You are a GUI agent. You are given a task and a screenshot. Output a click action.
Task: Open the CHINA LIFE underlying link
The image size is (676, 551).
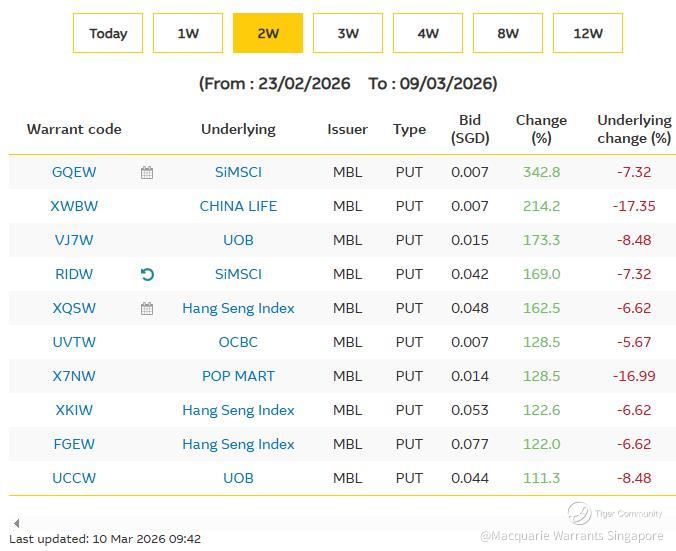coord(238,206)
